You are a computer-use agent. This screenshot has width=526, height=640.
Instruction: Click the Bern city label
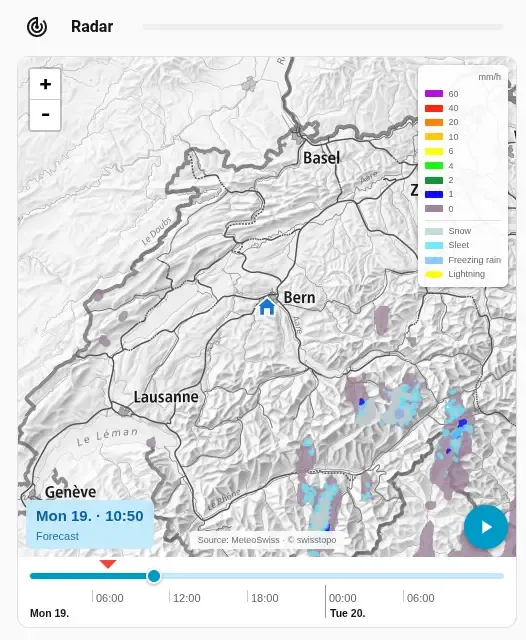coord(299,298)
